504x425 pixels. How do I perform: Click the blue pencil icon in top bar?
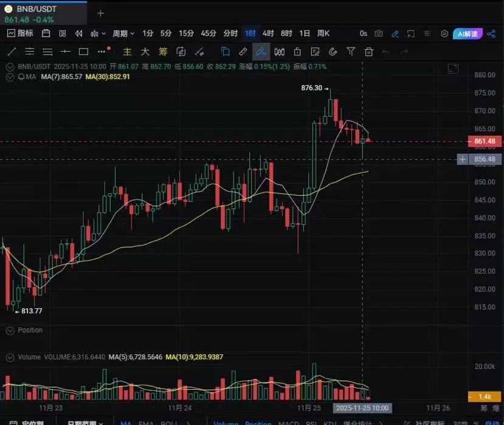[x=395, y=34]
